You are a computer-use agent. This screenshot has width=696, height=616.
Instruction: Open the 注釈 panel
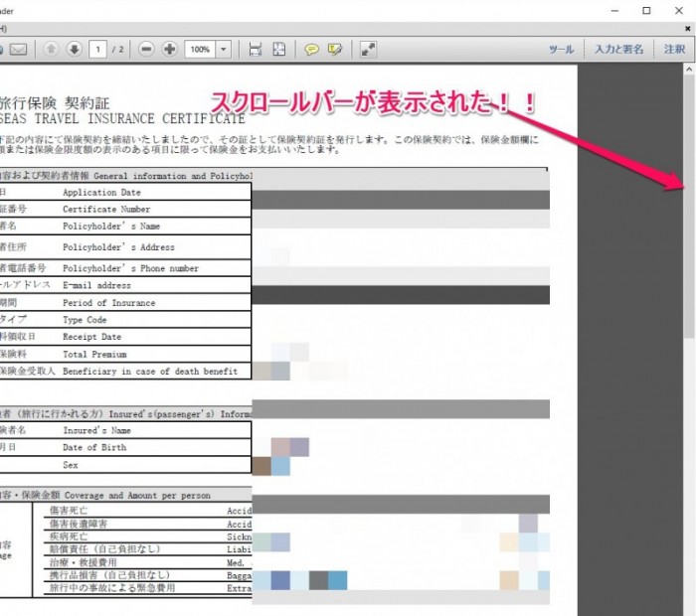pos(675,50)
